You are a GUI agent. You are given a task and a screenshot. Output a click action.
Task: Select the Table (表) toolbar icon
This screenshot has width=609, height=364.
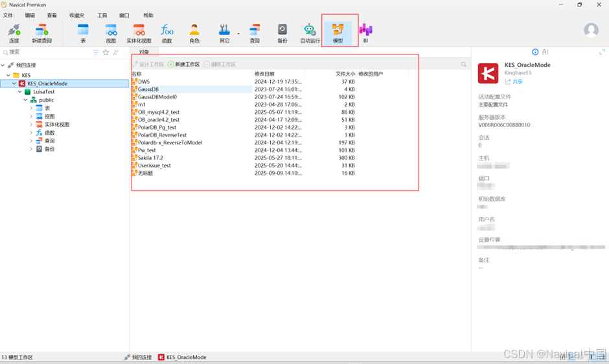pyautogui.click(x=83, y=34)
